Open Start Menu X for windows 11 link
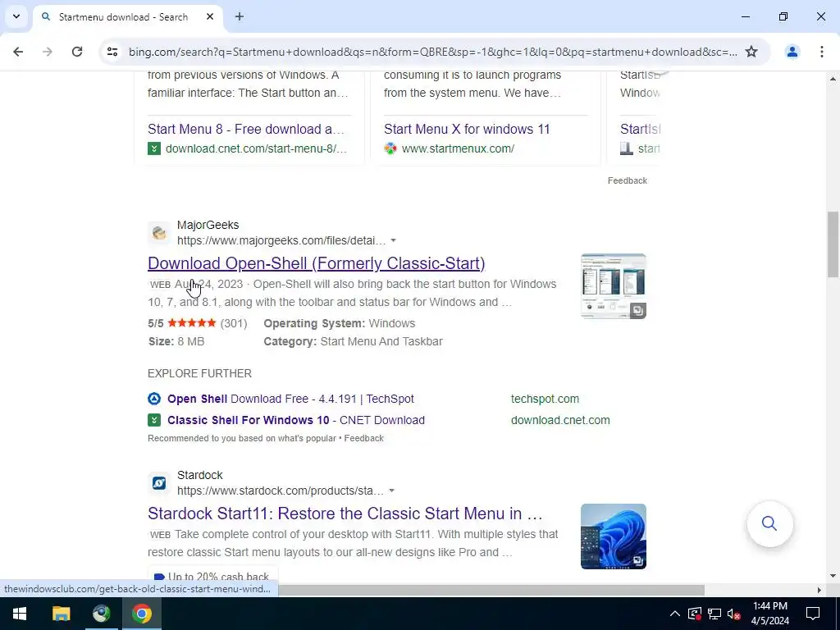The image size is (840, 630). coord(467,129)
